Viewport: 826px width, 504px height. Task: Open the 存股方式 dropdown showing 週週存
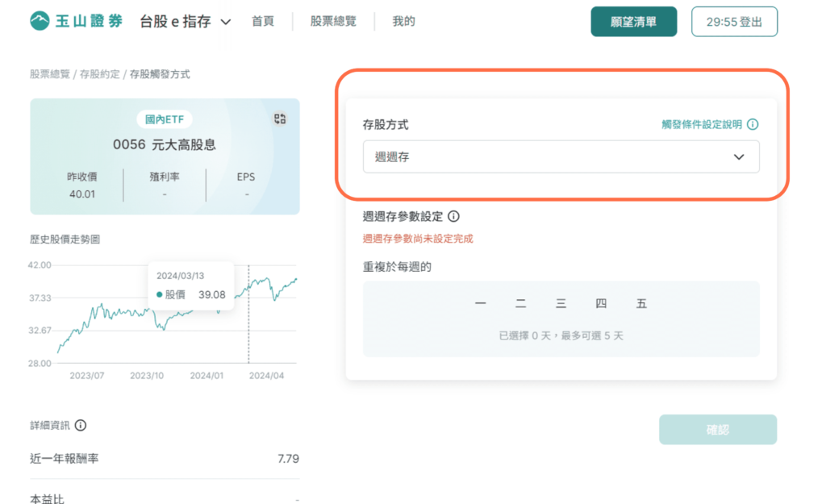click(x=561, y=156)
